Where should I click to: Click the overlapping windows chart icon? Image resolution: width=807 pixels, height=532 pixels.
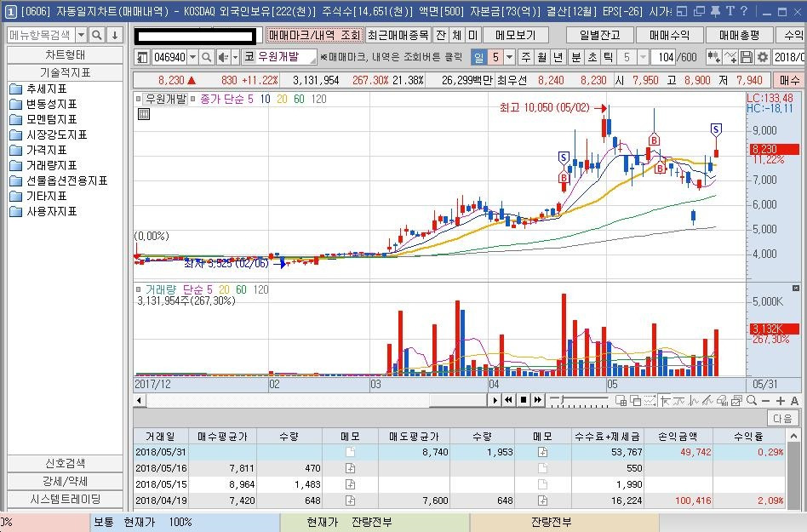(636, 400)
